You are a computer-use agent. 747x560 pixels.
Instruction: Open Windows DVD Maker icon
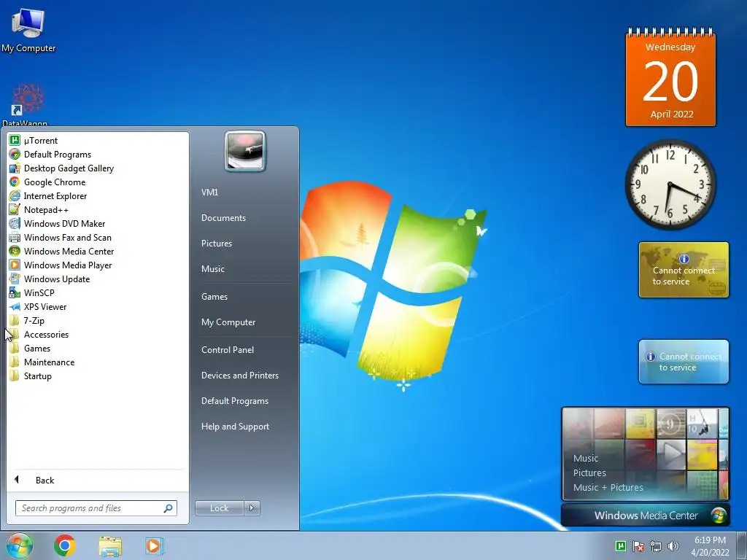(x=15, y=223)
